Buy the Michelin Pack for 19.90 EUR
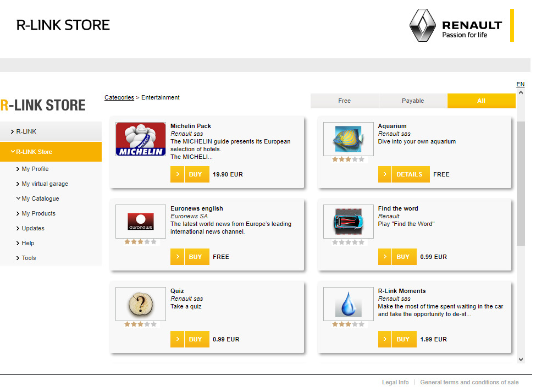536x392 pixels. click(197, 174)
